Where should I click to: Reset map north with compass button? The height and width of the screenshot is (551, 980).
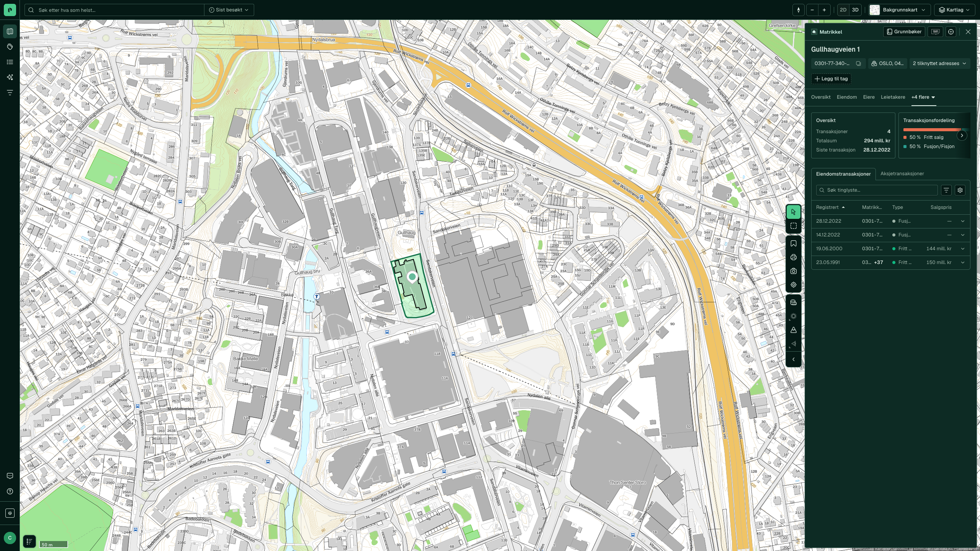coord(799,10)
